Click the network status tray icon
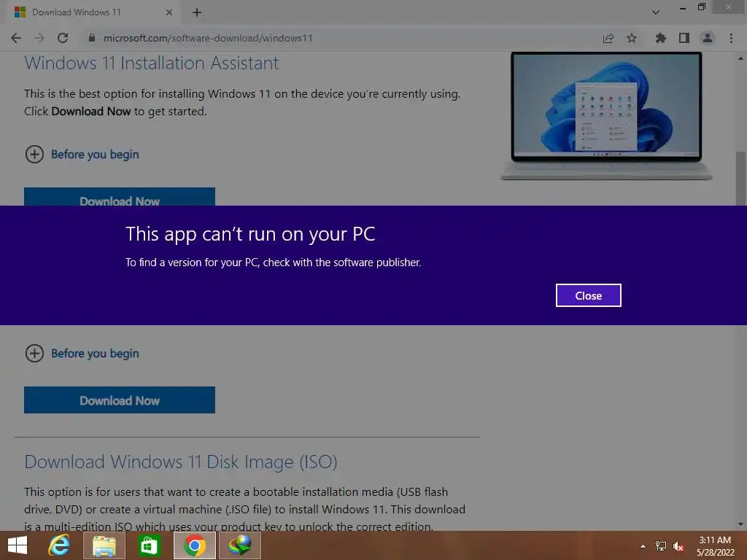The height and width of the screenshot is (560, 747). [x=661, y=546]
